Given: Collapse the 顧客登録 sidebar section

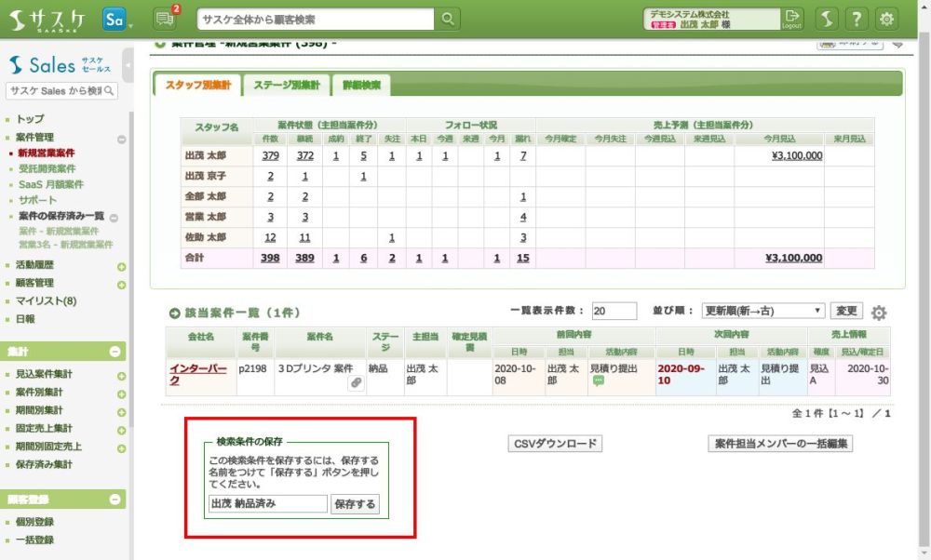Looking at the screenshot, I should point(116,500).
